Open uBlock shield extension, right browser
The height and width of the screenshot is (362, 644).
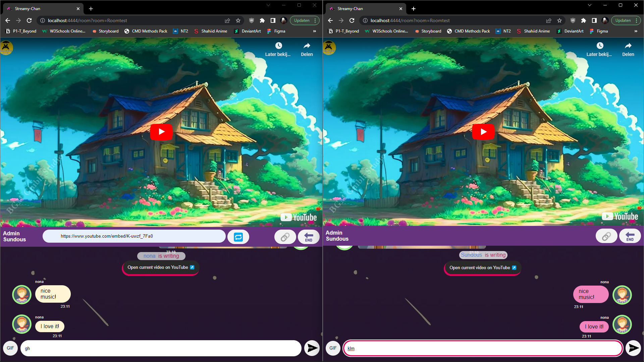pyautogui.click(x=573, y=20)
